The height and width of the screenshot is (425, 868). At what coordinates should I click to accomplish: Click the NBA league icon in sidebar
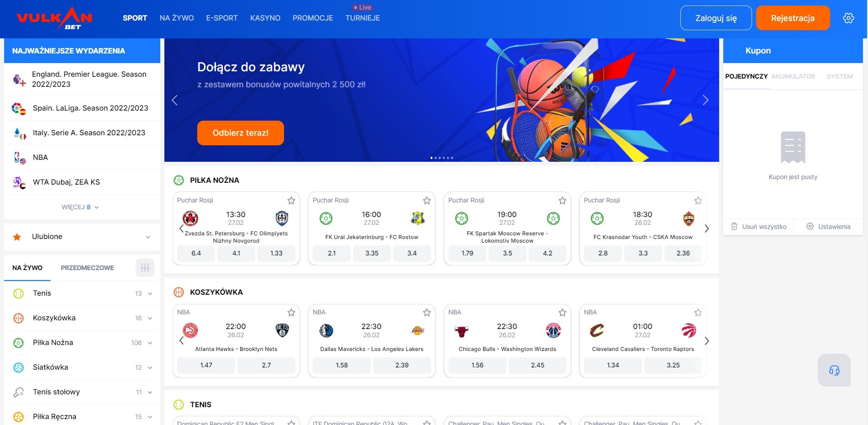coord(19,158)
